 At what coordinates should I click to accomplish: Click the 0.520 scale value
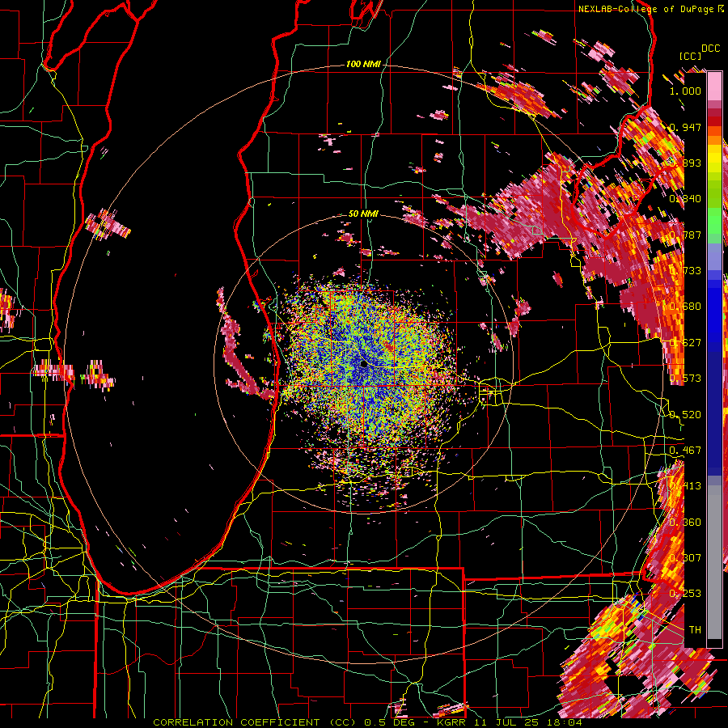point(685,415)
